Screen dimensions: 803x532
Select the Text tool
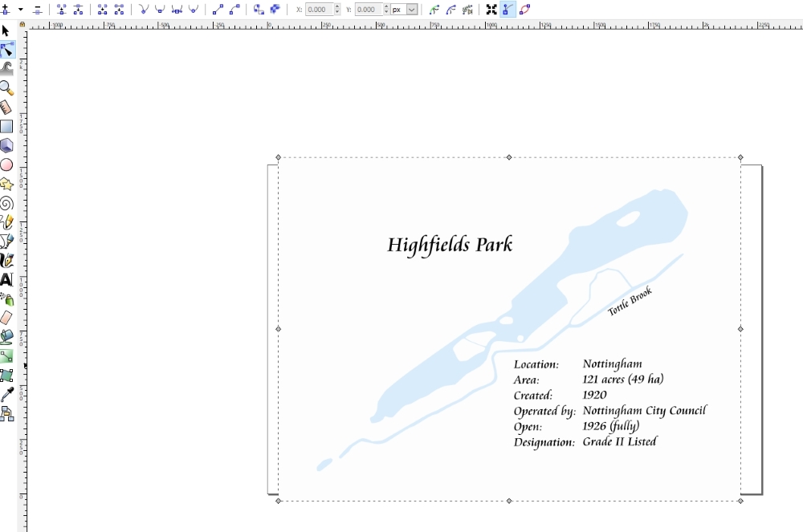[6, 280]
